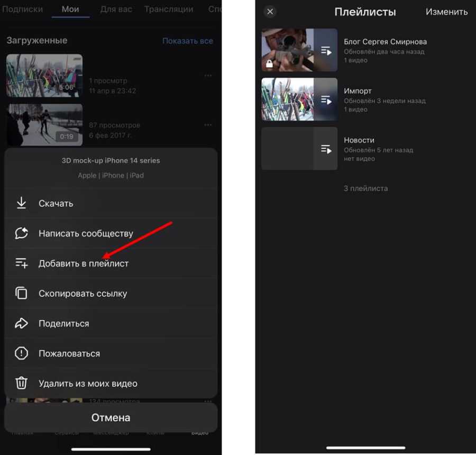Switch to the Мои tab
This screenshot has height=455, width=476.
70,10
